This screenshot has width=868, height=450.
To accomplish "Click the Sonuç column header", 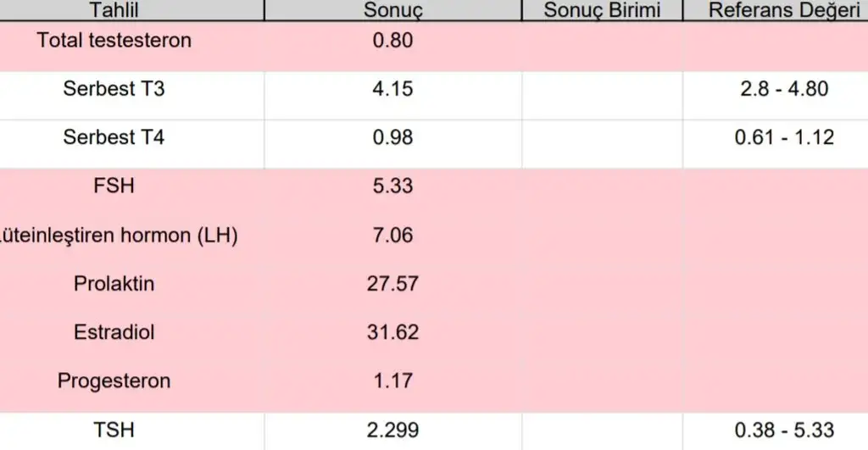I will 392,10.
